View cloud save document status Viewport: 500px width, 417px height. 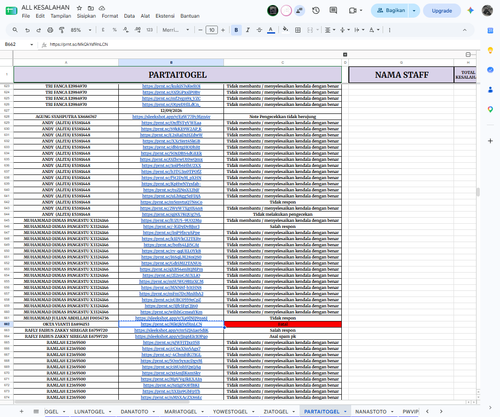[x=102, y=8]
